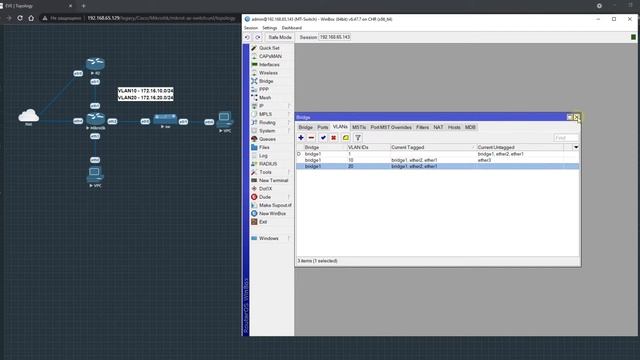Open Wireless in WinBox sidebar
The height and width of the screenshot is (360, 640).
tap(269, 73)
